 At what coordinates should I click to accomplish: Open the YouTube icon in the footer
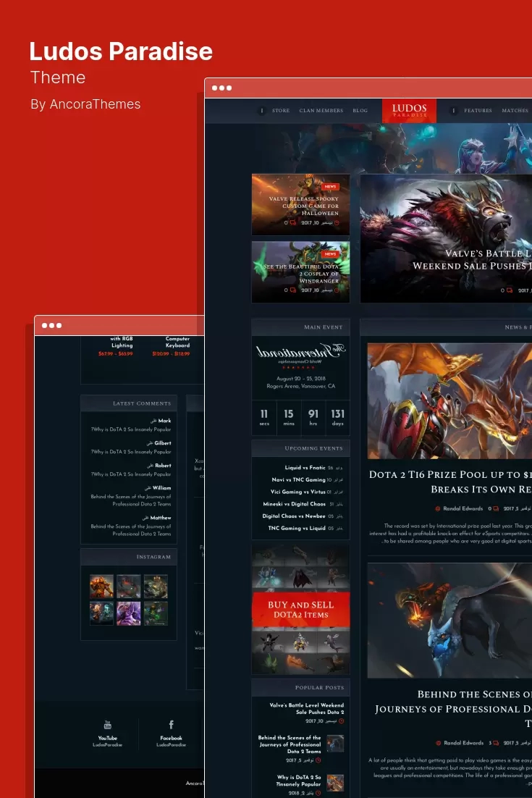(107, 725)
